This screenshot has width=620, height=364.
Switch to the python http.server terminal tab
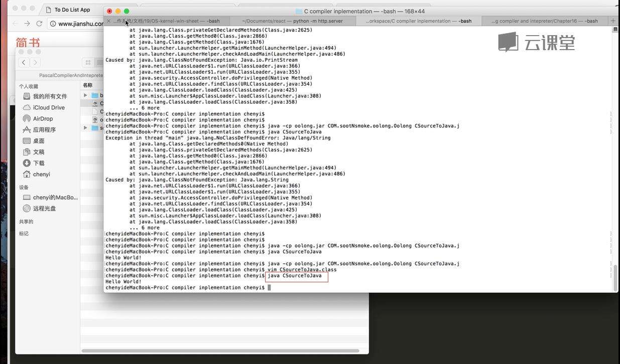pos(292,21)
